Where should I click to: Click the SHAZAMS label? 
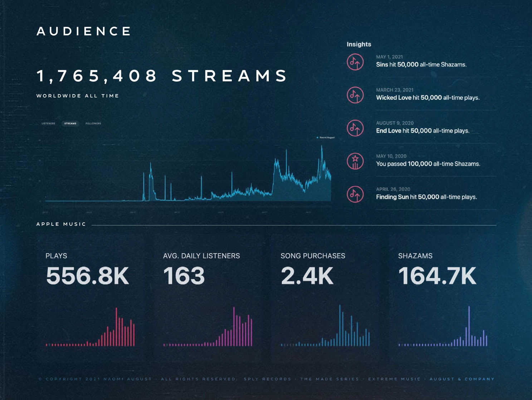click(415, 256)
